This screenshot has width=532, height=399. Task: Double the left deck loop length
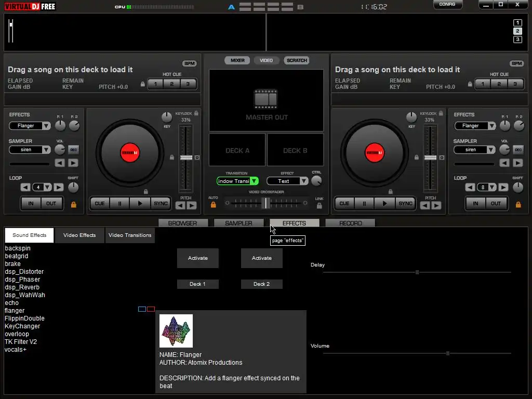pos(58,187)
